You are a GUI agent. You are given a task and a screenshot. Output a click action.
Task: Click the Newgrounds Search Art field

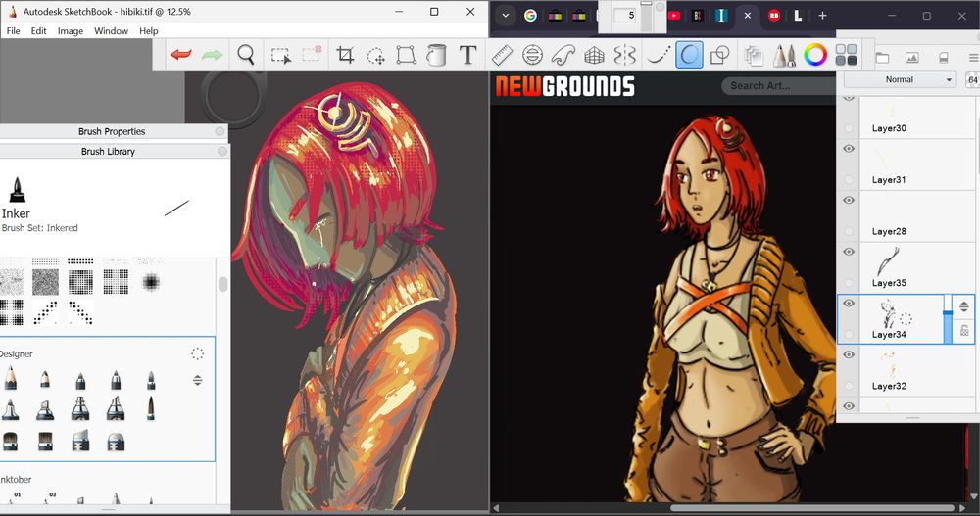click(778, 86)
